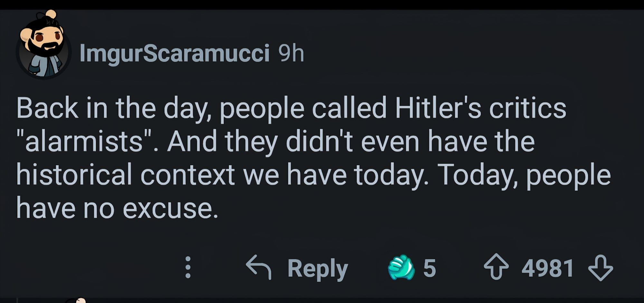This screenshot has height=303, width=644.
Task: Open the reaction count showing 5
Action: 430,268
